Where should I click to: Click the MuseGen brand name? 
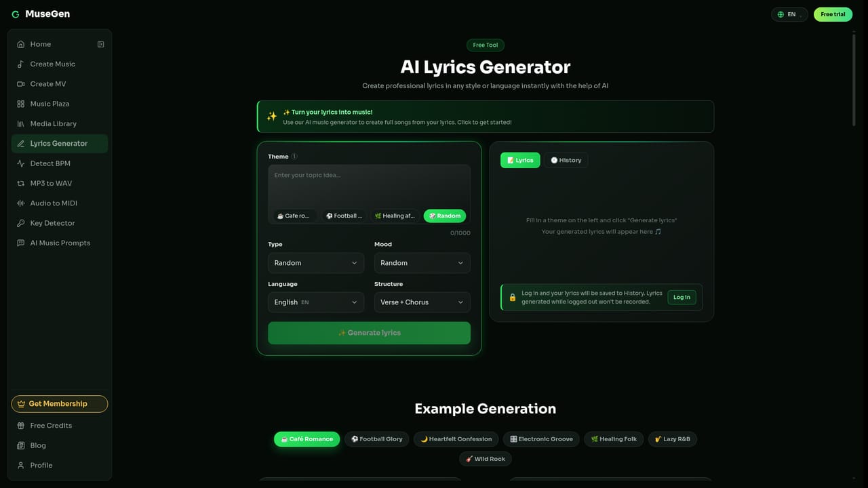coord(47,14)
